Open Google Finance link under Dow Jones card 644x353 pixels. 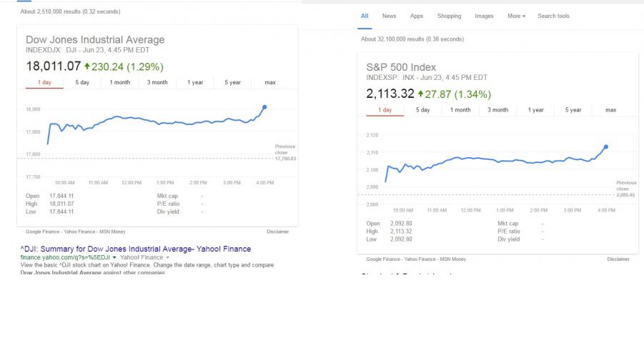click(x=41, y=232)
